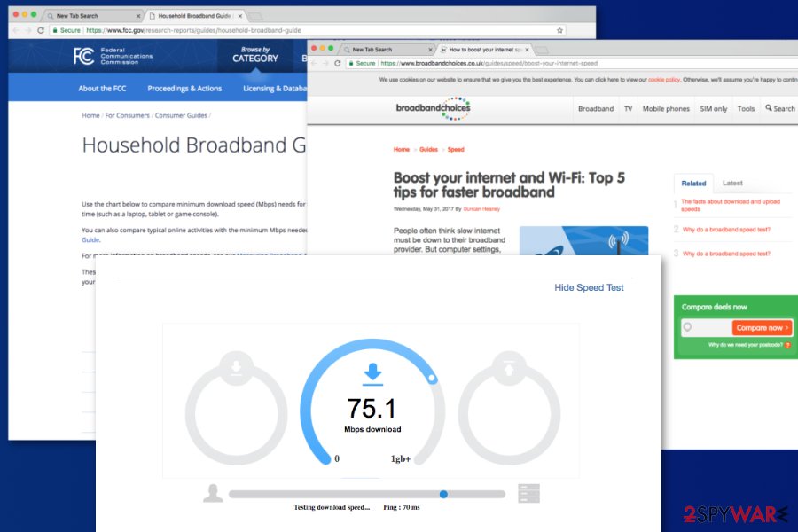Reload the broadbandchoices page
This screenshot has height=532, width=798.
[x=338, y=63]
